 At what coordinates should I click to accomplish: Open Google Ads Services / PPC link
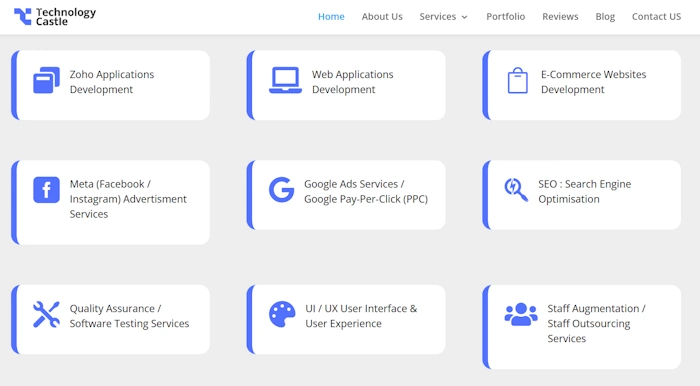366,191
